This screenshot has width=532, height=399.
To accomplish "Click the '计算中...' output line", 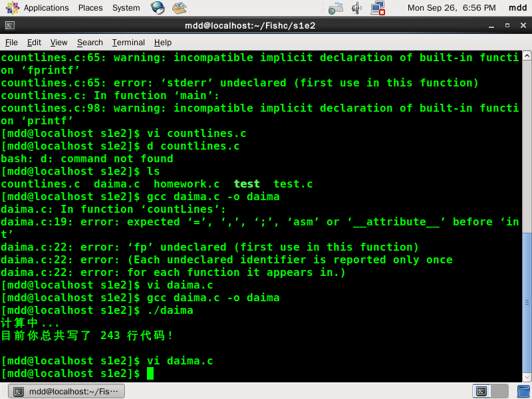I will click(x=30, y=323).
